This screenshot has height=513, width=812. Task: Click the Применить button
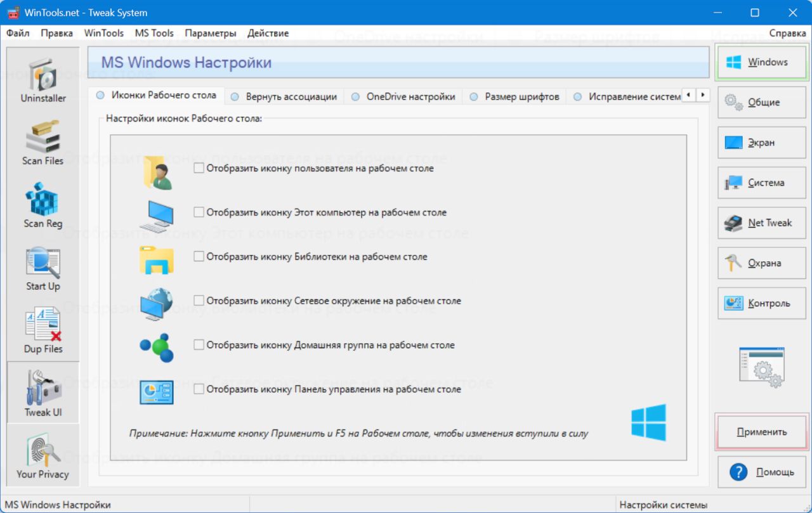click(761, 432)
